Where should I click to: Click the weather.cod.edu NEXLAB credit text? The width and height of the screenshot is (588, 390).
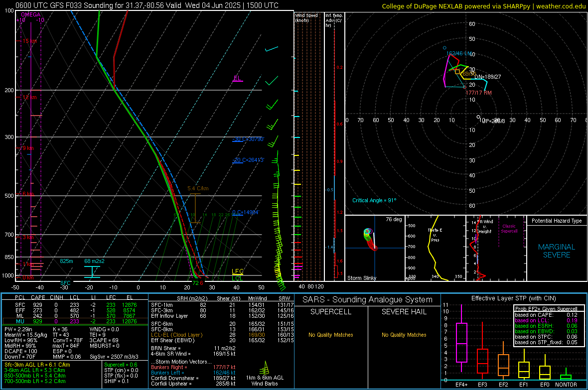click(x=483, y=6)
